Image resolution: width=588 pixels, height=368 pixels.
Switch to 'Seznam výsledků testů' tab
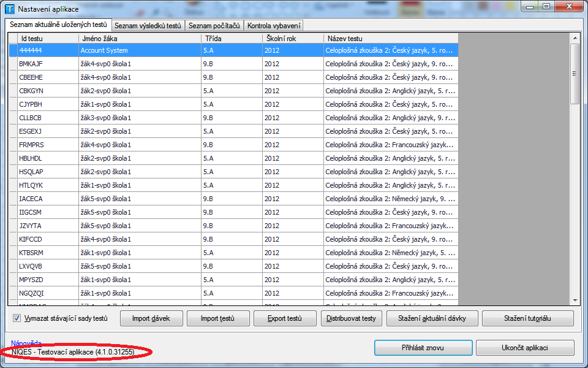[x=148, y=26]
